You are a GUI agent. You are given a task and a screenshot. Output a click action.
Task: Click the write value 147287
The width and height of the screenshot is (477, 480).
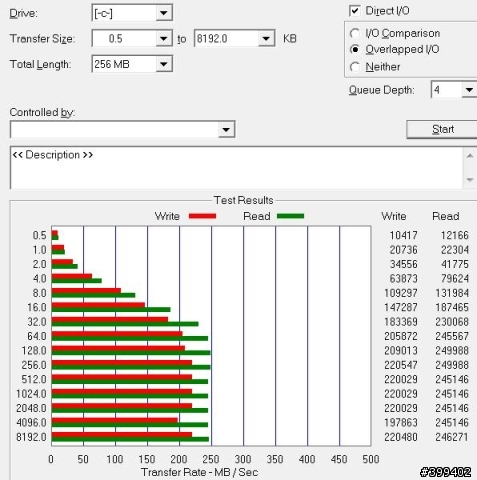[x=401, y=307]
